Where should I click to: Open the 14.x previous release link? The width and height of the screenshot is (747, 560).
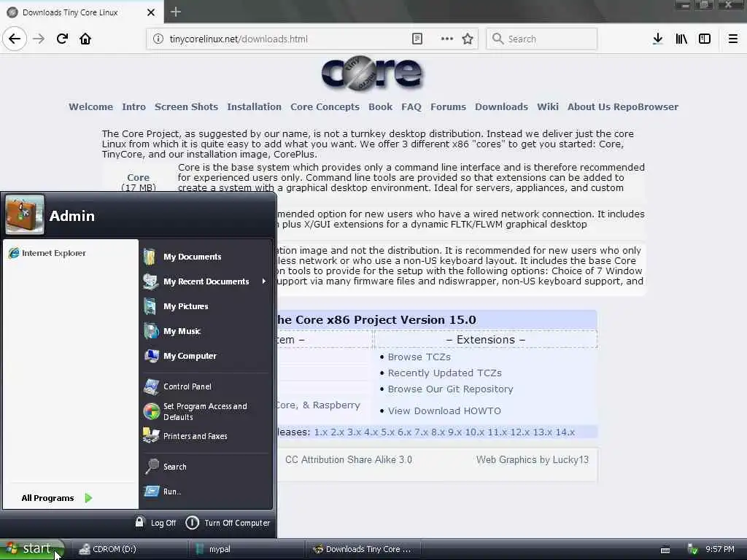click(565, 432)
